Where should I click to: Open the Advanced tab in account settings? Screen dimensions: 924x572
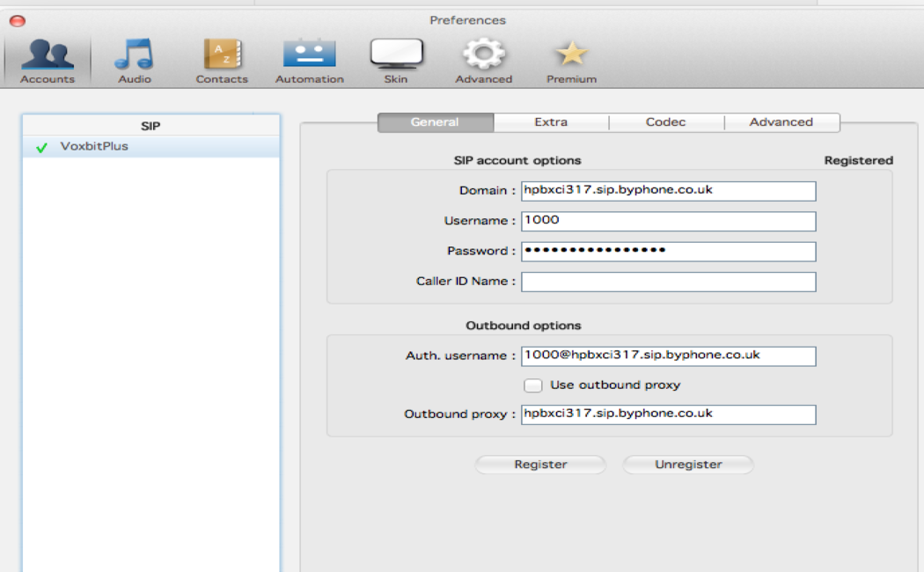[781, 122]
